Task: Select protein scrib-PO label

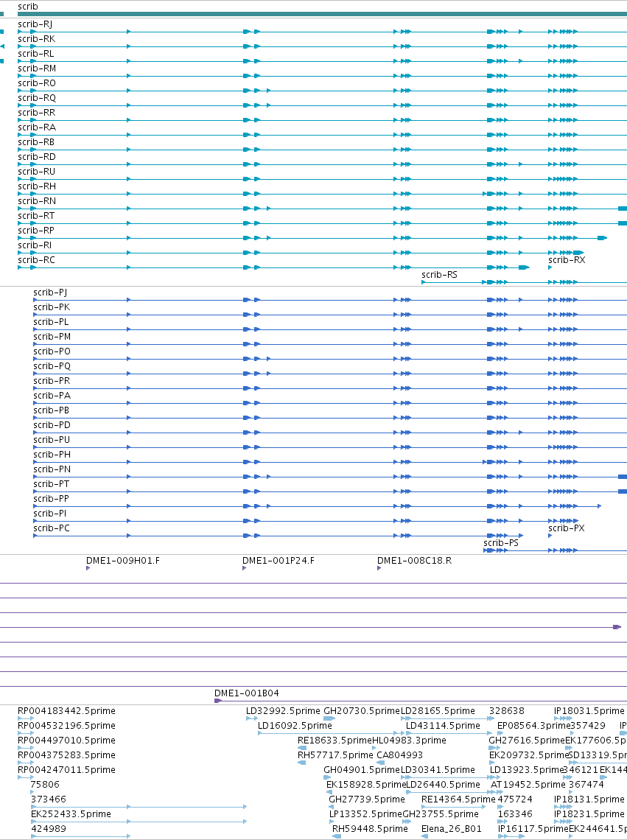Action: tap(52, 351)
